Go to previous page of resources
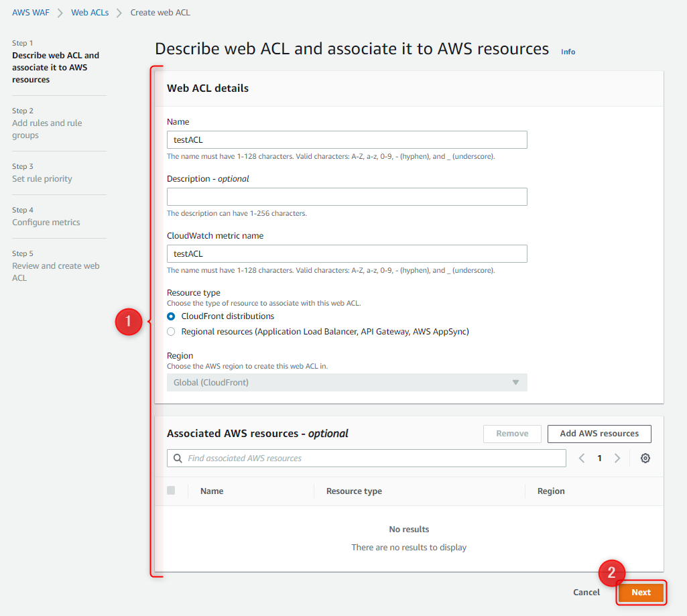 (582, 458)
